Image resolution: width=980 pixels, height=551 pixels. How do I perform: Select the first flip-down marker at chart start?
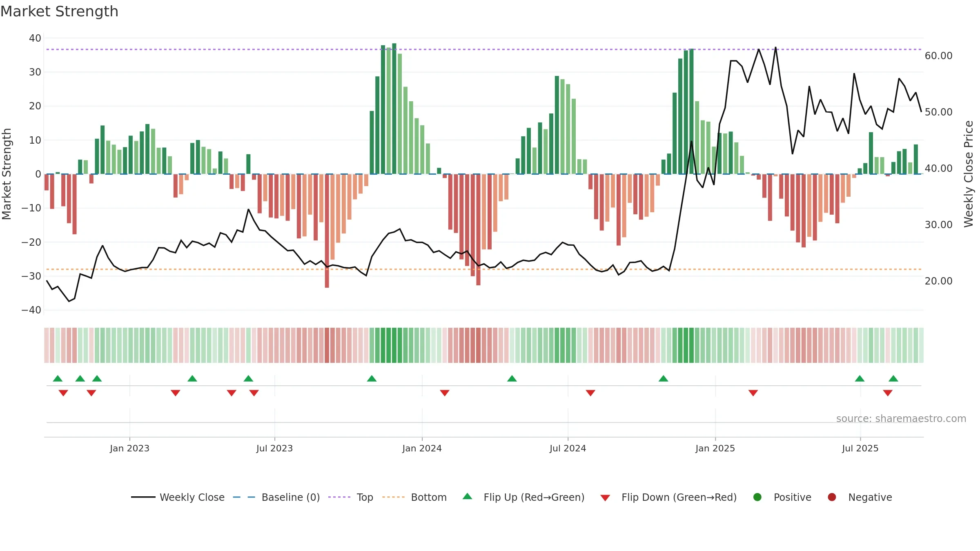(x=63, y=393)
